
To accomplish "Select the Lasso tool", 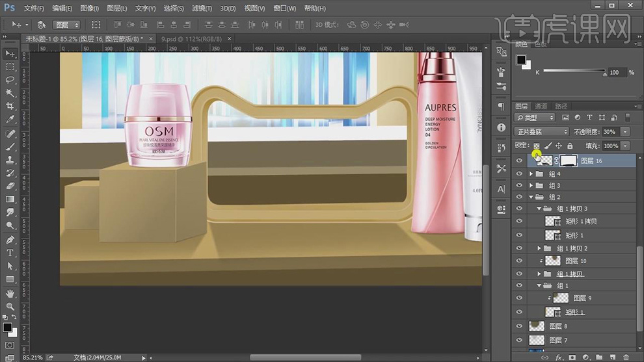I will 10,80.
